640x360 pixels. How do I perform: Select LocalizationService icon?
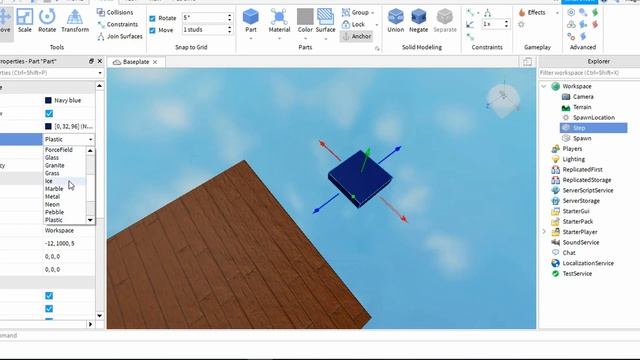556,263
